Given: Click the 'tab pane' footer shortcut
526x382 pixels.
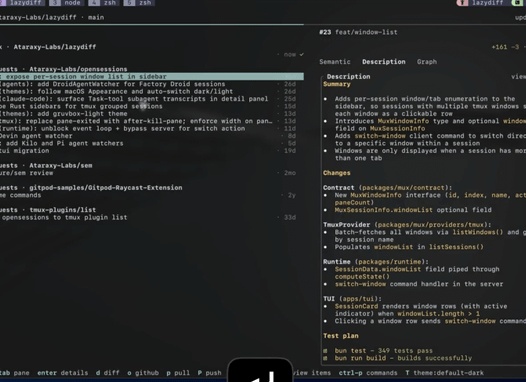Looking at the screenshot, I should pos(14,373).
